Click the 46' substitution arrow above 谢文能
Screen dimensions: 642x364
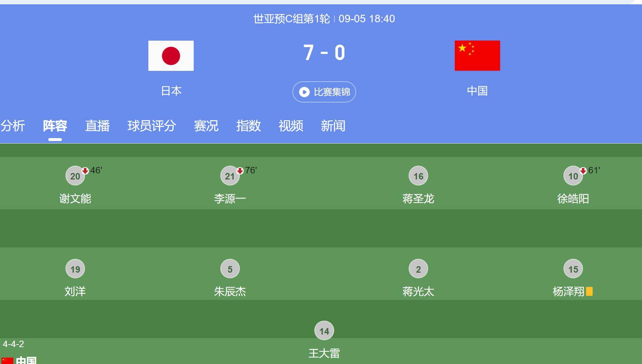pyautogui.click(x=85, y=172)
